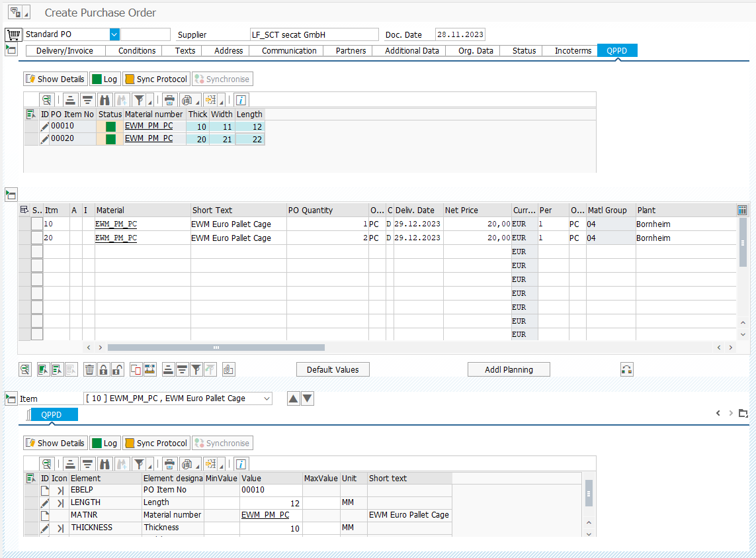The image size is (756, 558).
Task: Click the edit pencil icon for item 00010
Action: [45, 126]
